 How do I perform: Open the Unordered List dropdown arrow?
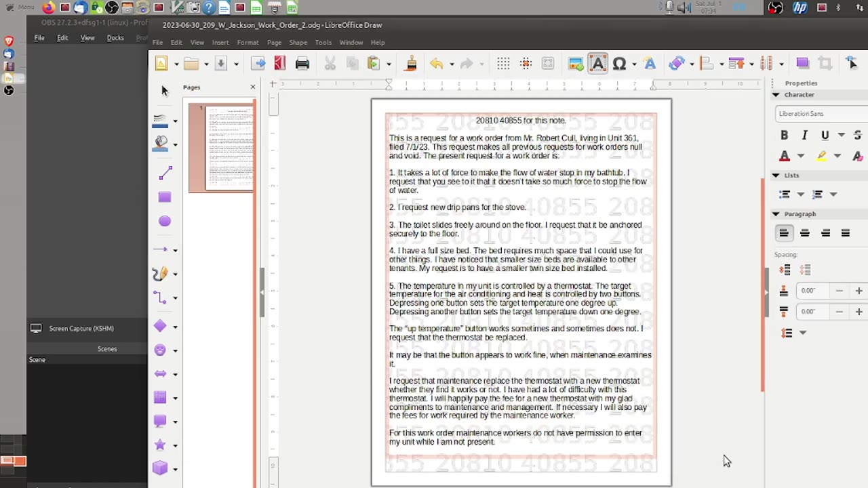[x=800, y=195]
